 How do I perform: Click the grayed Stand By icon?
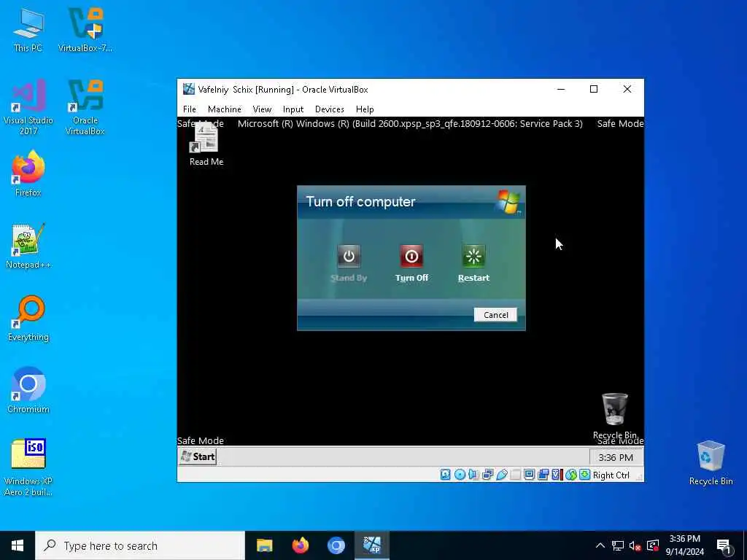coord(349,256)
